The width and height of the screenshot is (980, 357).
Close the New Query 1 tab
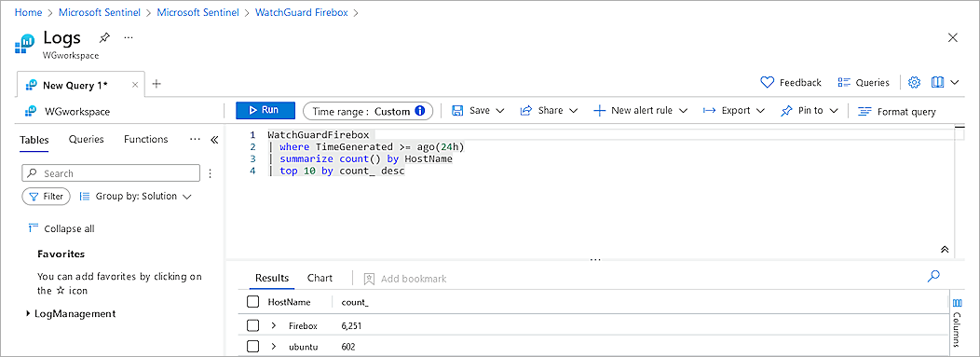point(135,85)
